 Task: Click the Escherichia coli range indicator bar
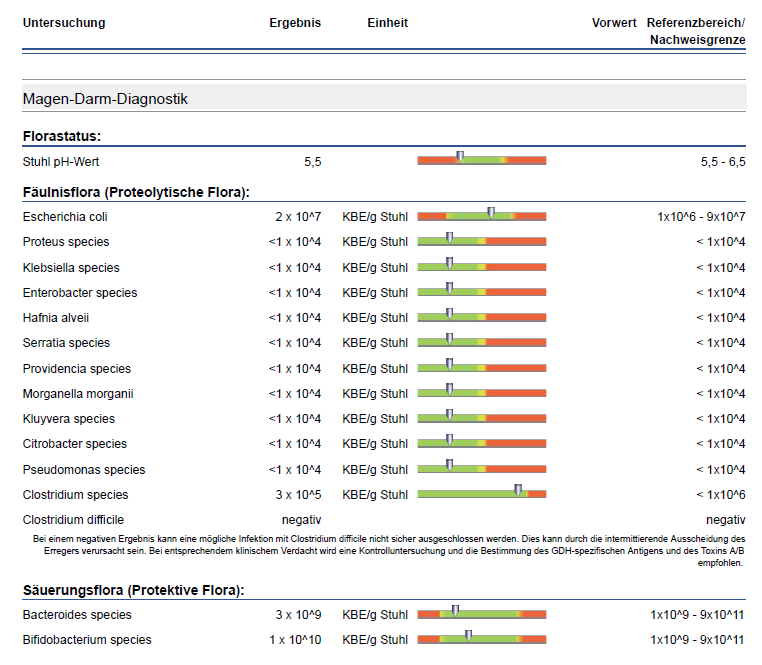(482, 216)
